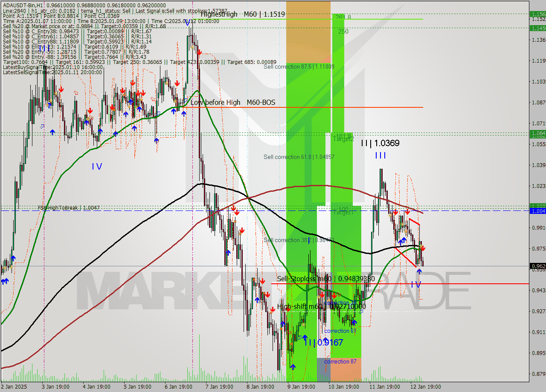Select 1.136 on the price axis
This screenshot has height=392, width=546.
point(538,40)
